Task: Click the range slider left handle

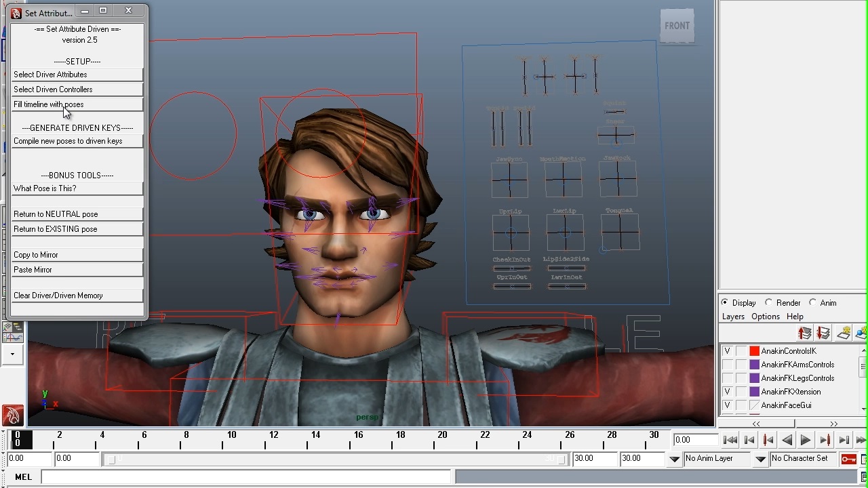Action: (x=111, y=460)
